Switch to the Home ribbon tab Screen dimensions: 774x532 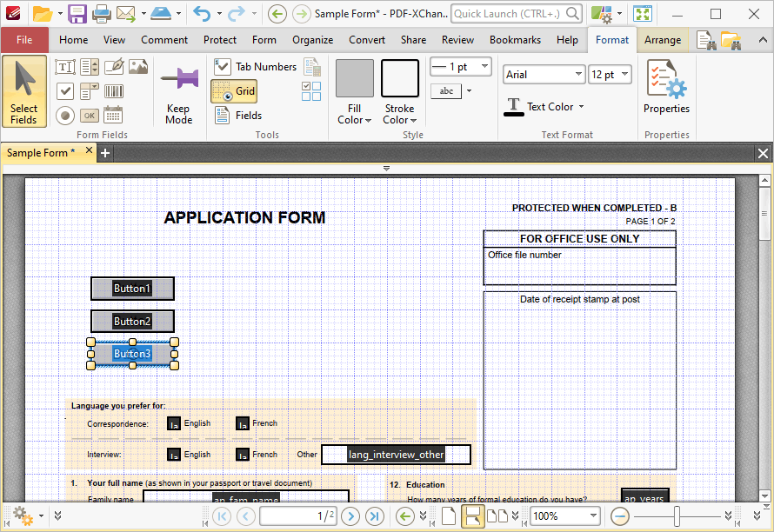pos(74,40)
